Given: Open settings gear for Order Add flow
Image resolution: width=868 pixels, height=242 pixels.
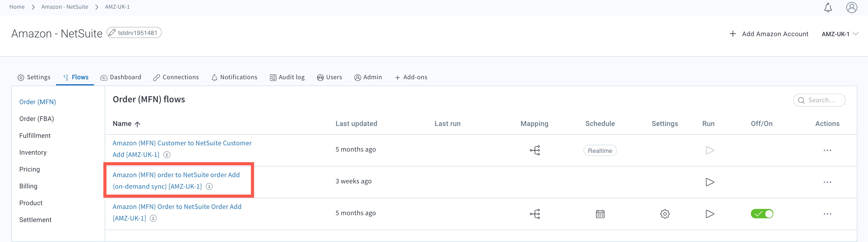Looking at the screenshot, I should pyautogui.click(x=665, y=214).
